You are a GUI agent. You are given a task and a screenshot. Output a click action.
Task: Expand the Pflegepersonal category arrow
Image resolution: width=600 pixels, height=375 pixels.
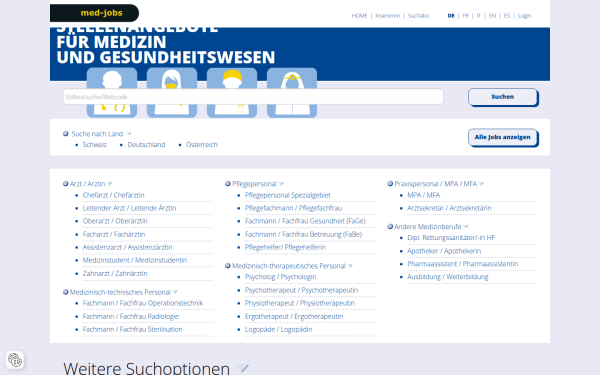(x=282, y=184)
